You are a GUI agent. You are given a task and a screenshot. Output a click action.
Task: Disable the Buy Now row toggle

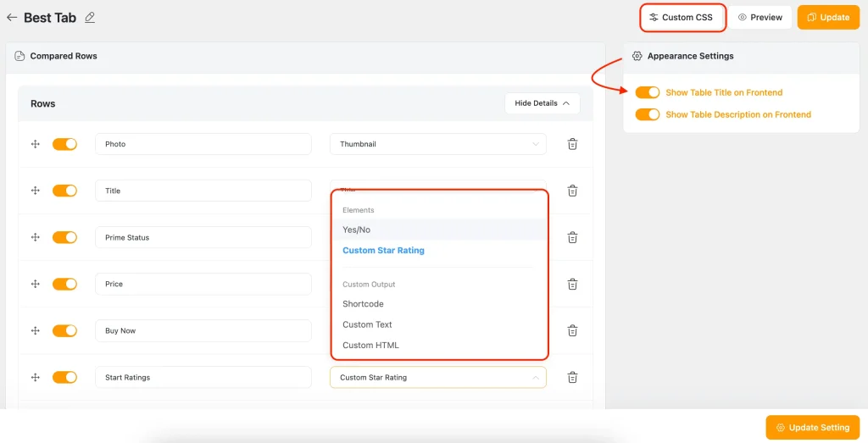64,330
